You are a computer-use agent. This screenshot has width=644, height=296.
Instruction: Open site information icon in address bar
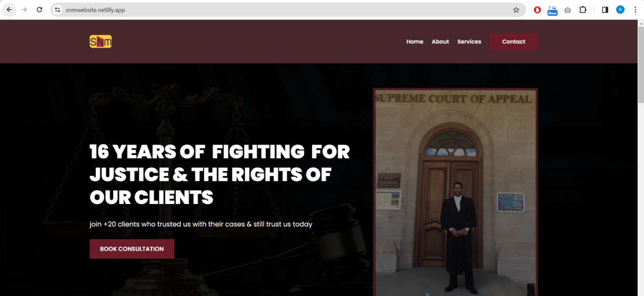pos(58,9)
